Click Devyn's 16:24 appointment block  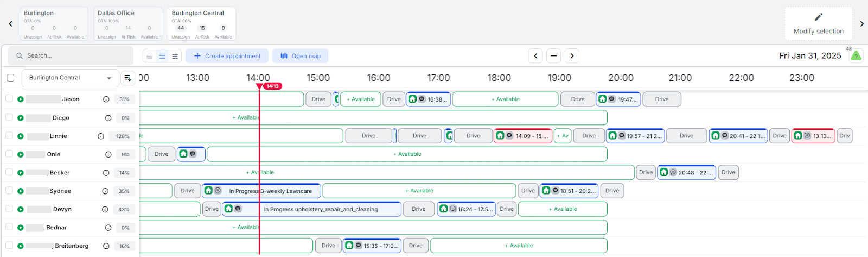click(467, 209)
